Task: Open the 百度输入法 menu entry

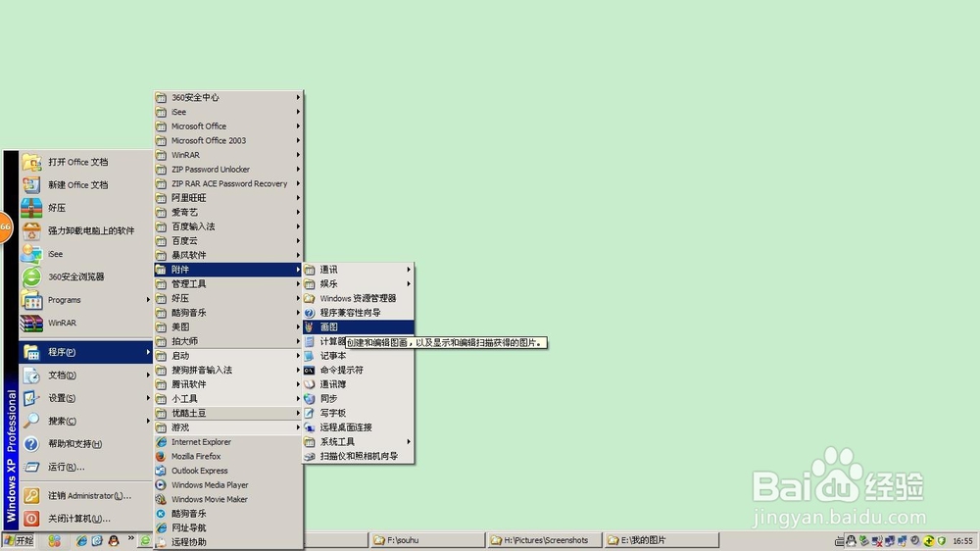Action: click(x=228, y=226)
